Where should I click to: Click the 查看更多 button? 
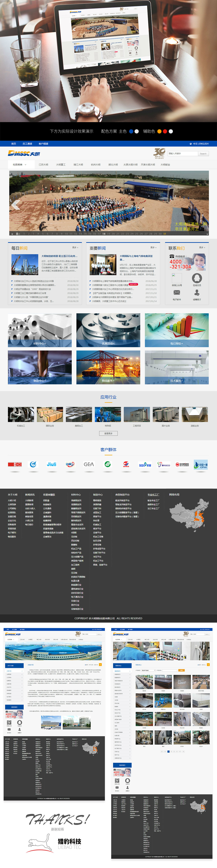pos(108,434)
